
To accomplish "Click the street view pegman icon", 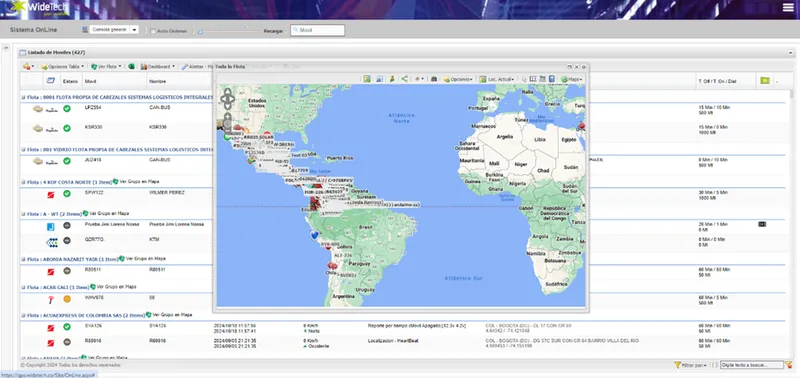I will (x=392, y=79).
